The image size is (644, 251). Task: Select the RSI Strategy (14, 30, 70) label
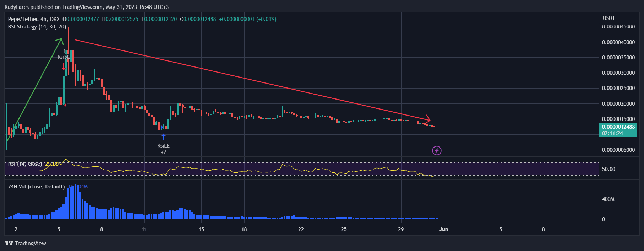pos(37,27)
